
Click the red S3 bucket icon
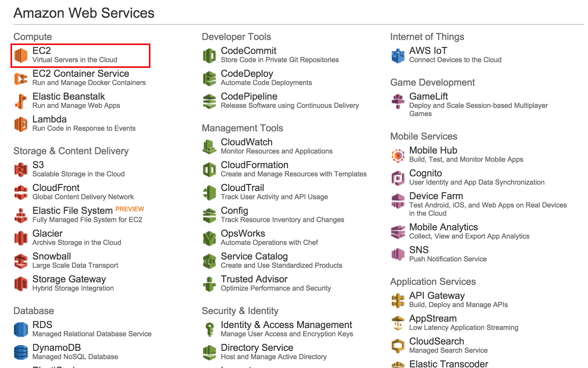[21, 170]
